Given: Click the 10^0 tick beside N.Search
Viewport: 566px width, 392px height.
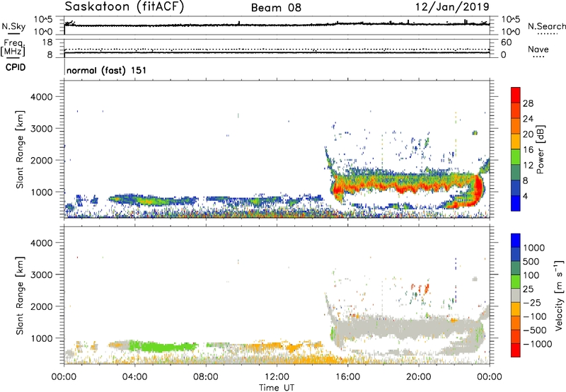Looking at the screenshot, I should click(511, 32).
